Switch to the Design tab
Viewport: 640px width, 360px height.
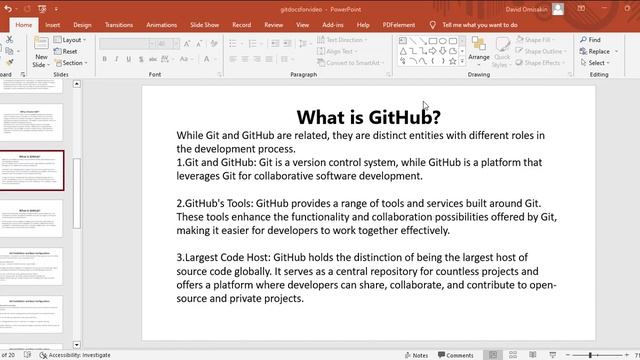point(82,25)
